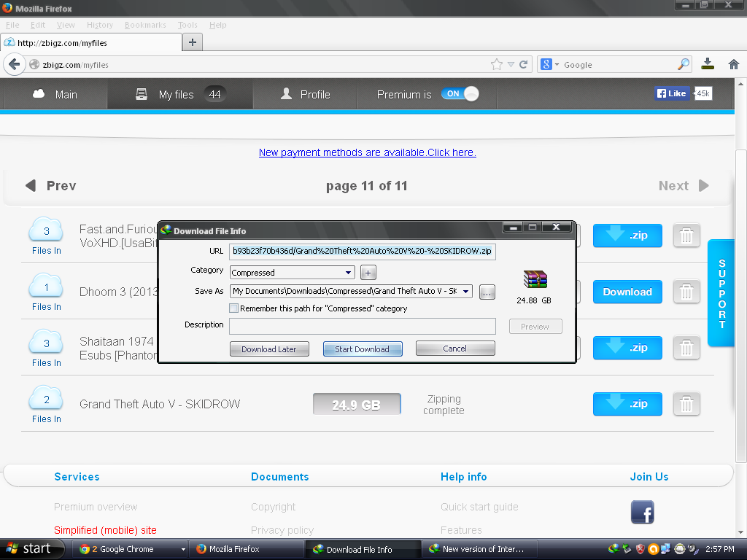
Task: Click the Preview button in dialog
Action: coord(535,327)
